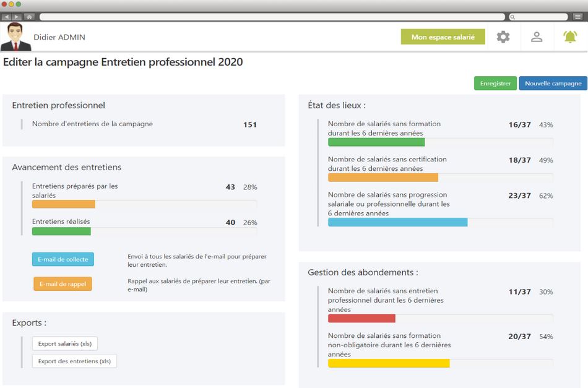The width and height of the screenshot is (588, 388).
Task: Open notifications bell icon
Action: click(570, 37)
